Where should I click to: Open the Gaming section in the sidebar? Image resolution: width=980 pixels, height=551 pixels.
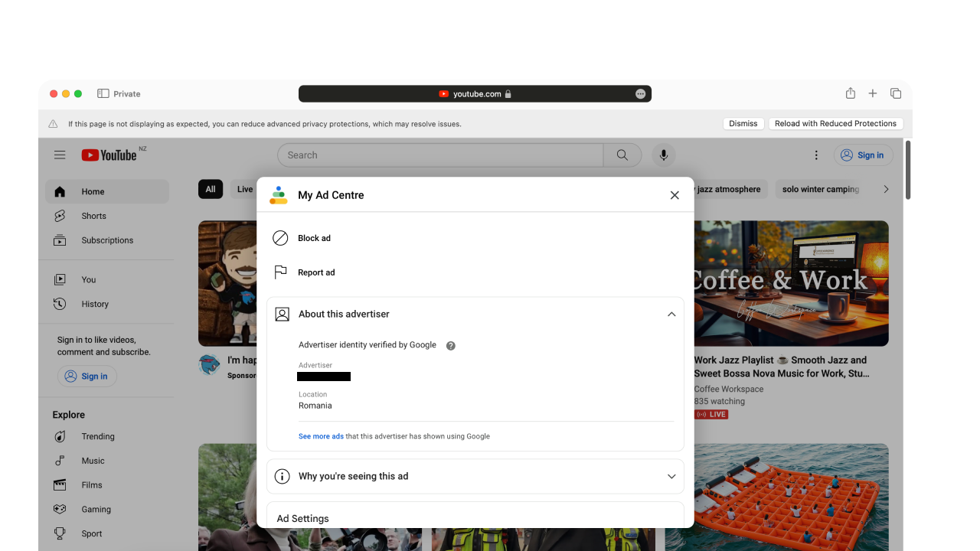[x=96, y=509]
